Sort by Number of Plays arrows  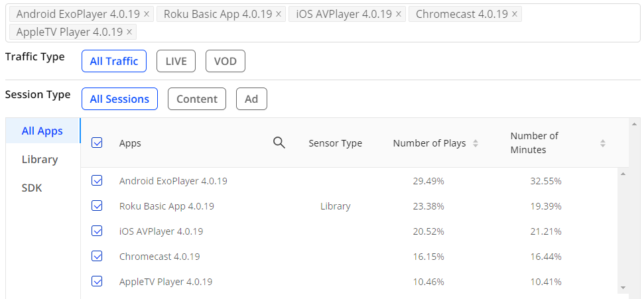(475, 143)
